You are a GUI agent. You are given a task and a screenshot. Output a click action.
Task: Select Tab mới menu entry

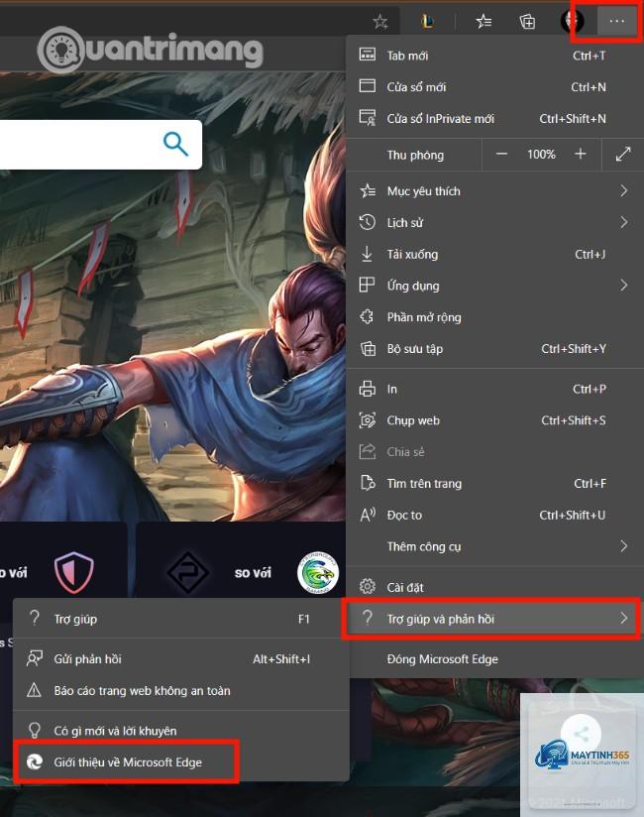pos(494,56)
